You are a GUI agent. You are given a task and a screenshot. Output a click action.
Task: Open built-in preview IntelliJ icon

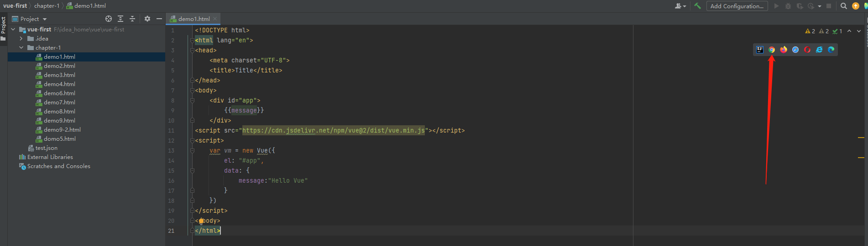[760, 50]
